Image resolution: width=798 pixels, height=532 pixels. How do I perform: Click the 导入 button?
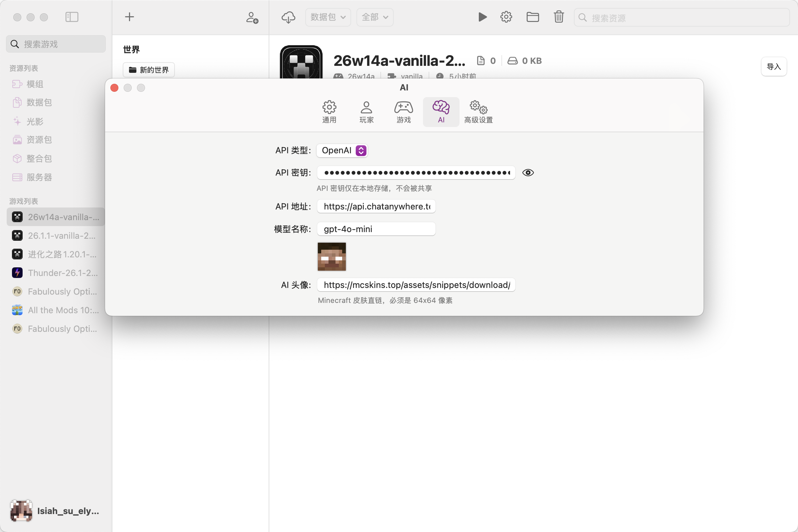click(x=773, y=66)
